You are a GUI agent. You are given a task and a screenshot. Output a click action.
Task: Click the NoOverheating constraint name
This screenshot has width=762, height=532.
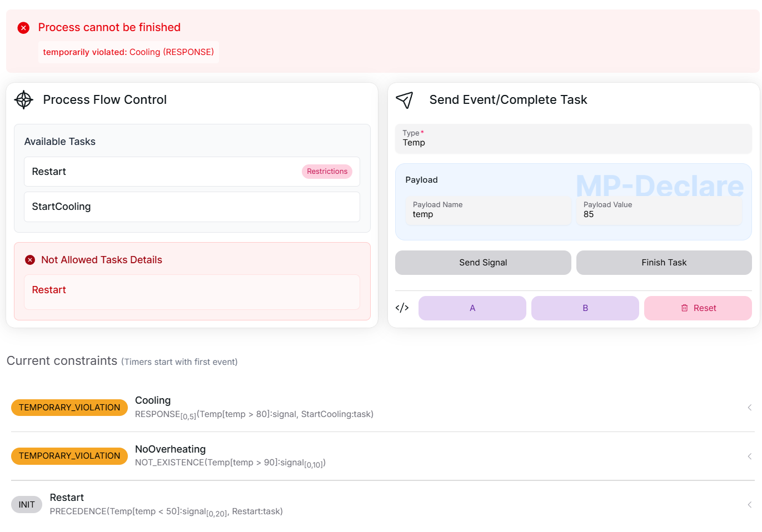170,449
